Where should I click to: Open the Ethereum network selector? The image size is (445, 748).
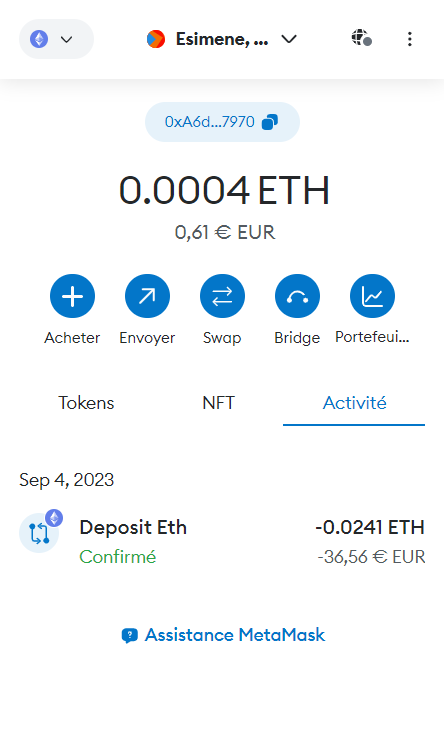56,39
